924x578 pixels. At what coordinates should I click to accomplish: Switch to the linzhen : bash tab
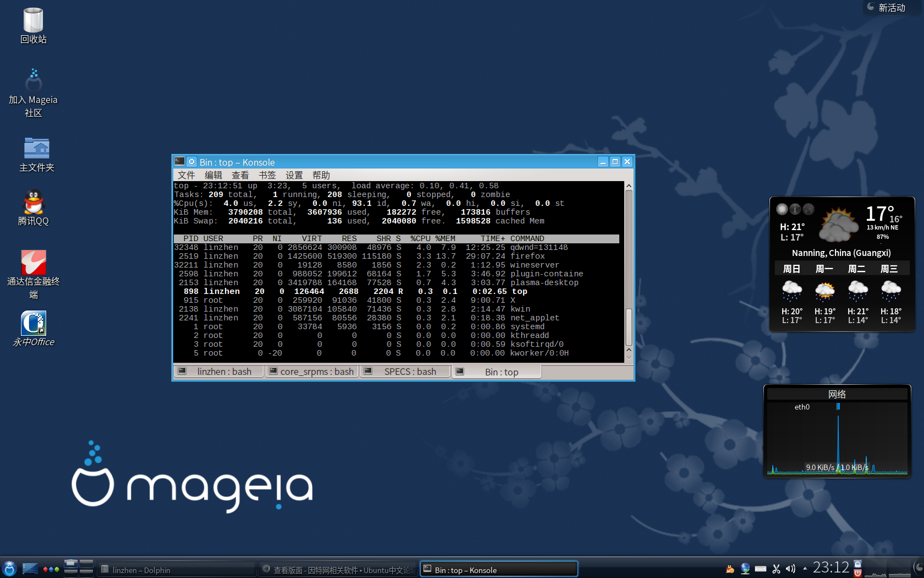(219, 372)
